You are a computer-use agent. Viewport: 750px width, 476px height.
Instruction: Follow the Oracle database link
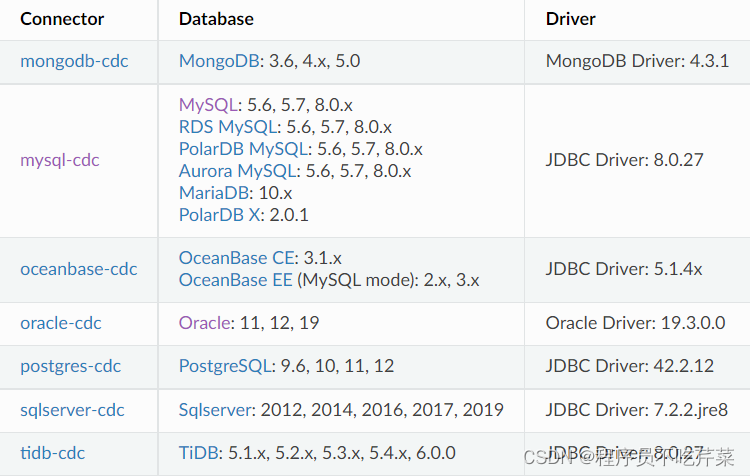[205, 323]
